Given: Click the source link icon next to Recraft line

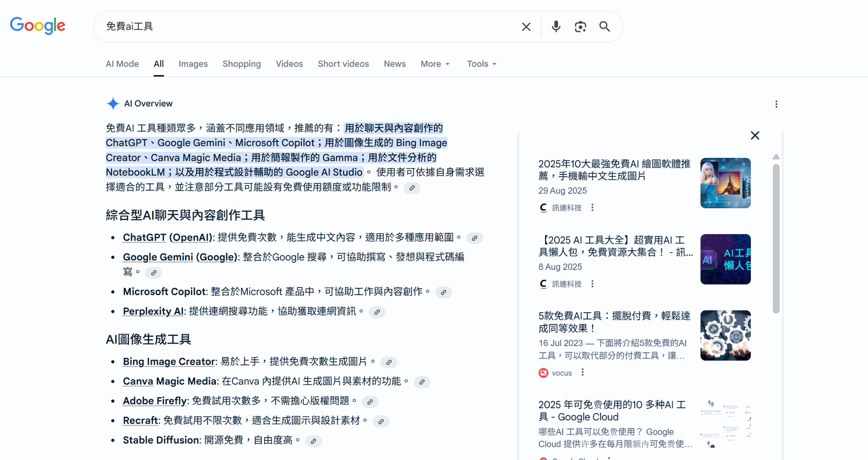Looking at the screenshot, I should (x=381, y=422).
